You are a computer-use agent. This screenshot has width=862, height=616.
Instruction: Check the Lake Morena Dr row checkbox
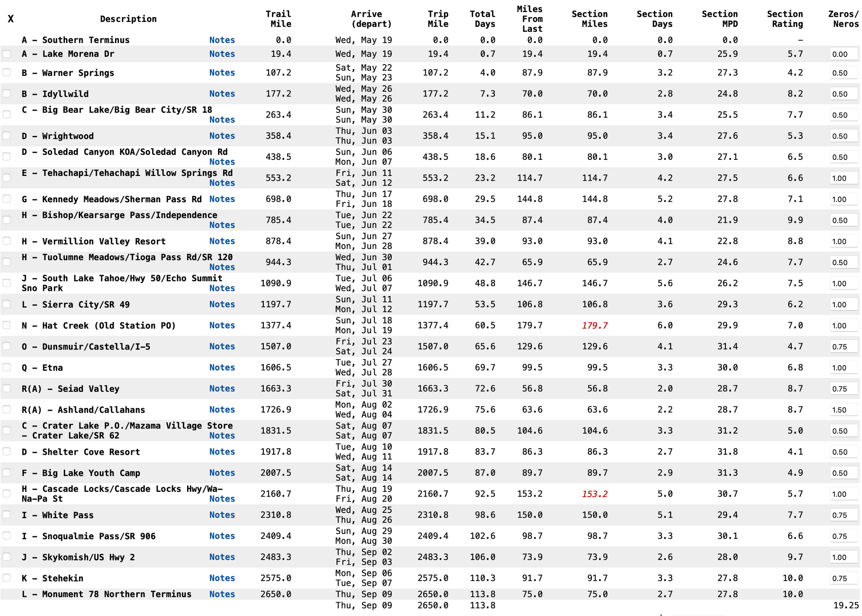(6, 54)
